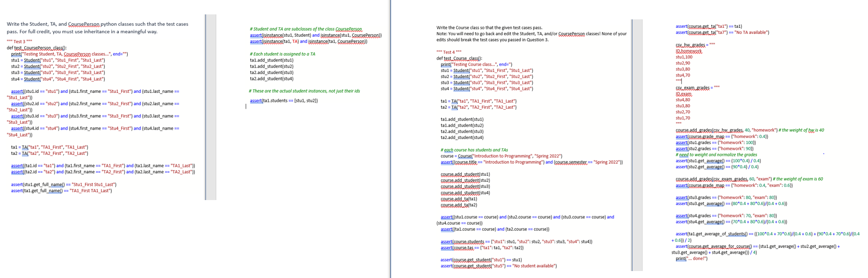Image resolution: width=868 pixels, height=278 pixels.
Task: Click print 'Testing Student, TA, CoursePerson classes...' line
Action: click(70, 54)
